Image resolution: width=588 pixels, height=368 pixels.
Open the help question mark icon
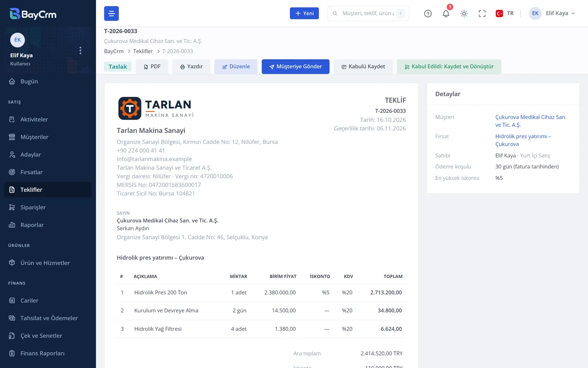[x=428, y=13]
